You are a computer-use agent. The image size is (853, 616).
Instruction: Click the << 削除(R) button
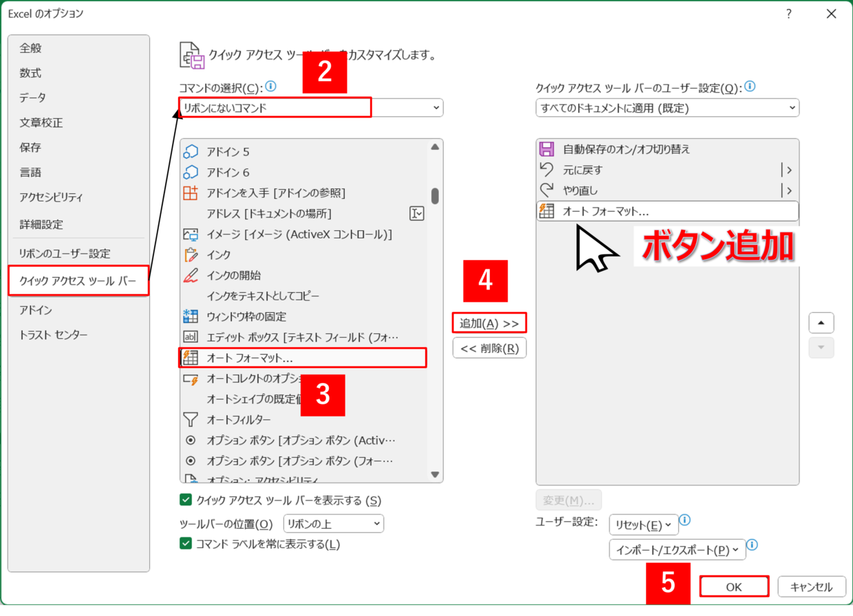tap(489, 348)
